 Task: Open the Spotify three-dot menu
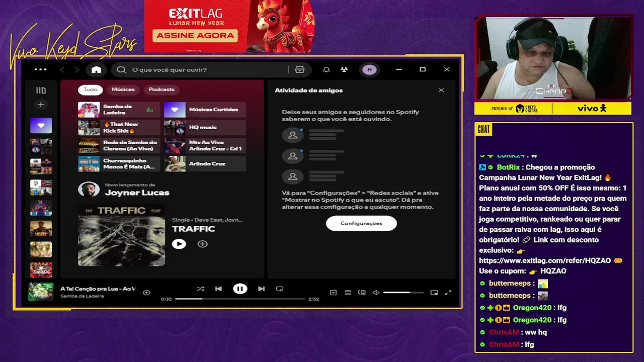(x=40, y=69)
